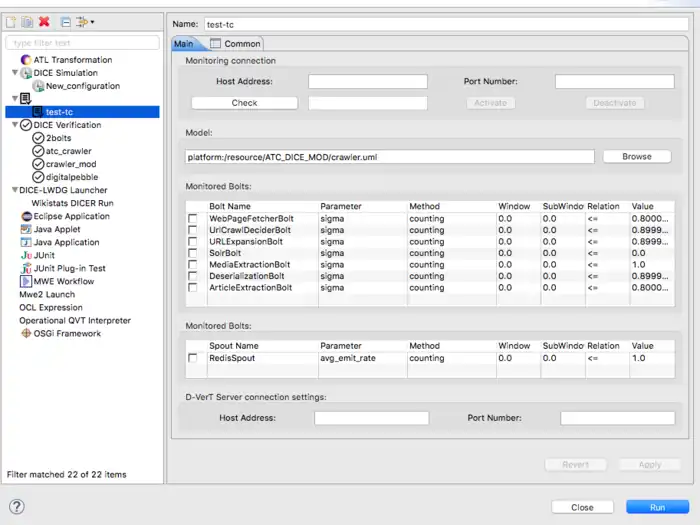Viewport: 700px width, 525px height.
Task: Select the Eclipse Application launch type
Action: 71,216
